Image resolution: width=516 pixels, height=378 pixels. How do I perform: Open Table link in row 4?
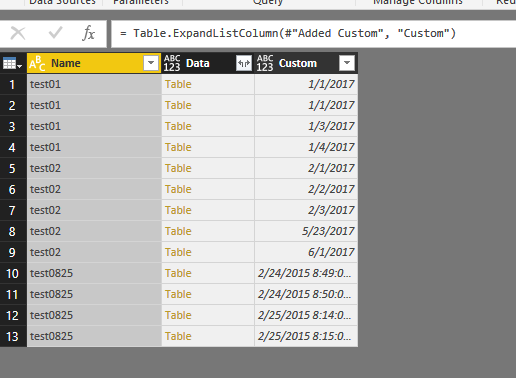[178, 147]
